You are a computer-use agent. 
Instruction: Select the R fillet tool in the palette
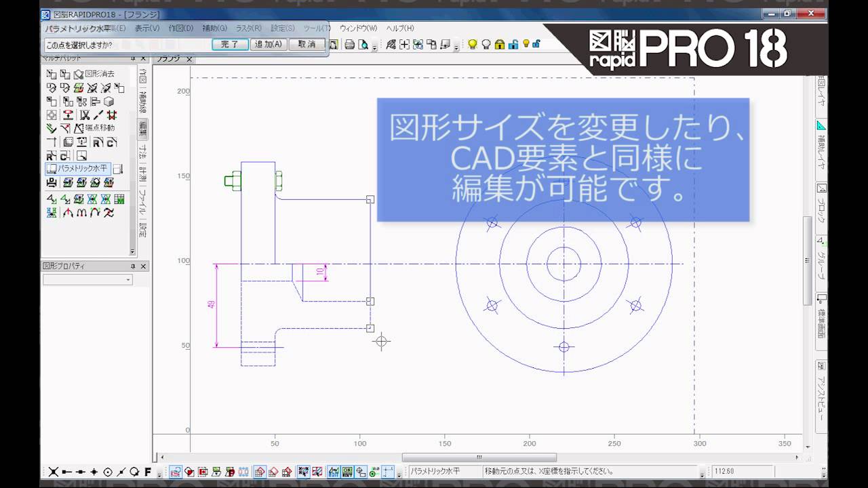(96, 142)
